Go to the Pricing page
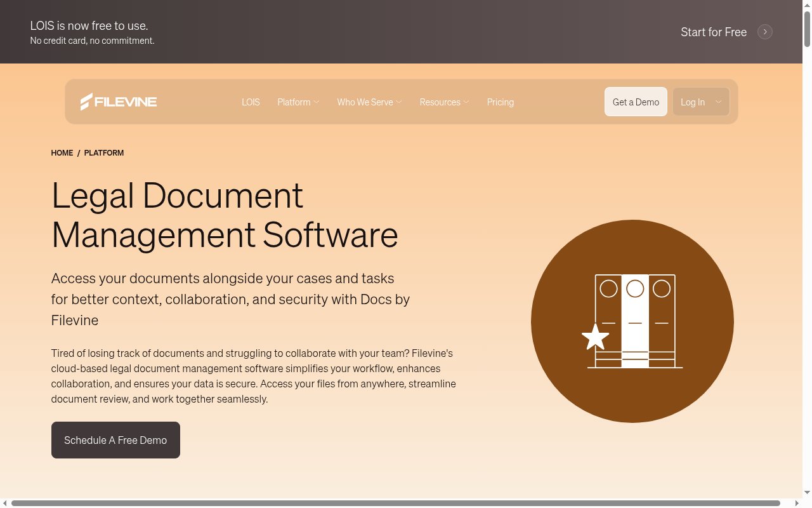812x508 pixels. point(501,102)
